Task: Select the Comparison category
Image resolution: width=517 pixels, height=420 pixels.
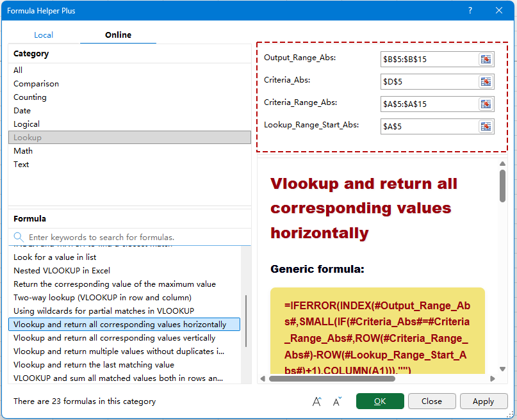Action: 129,84
